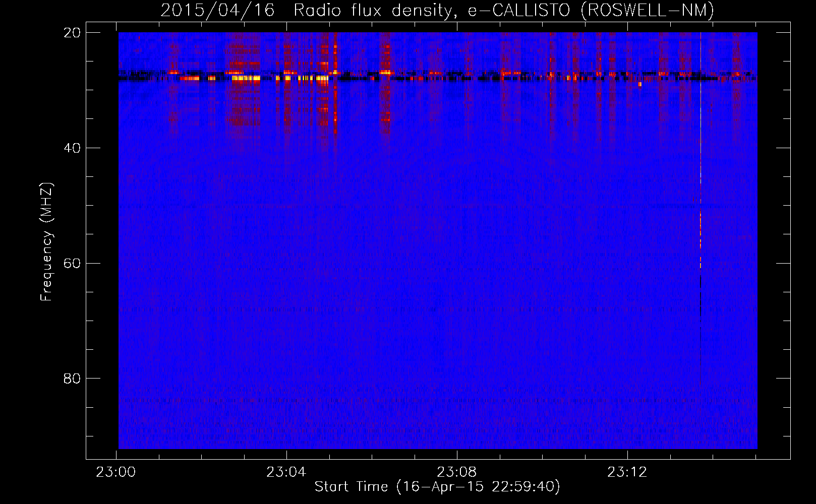
Task: Click the time tick label '23:12'
Action: [627, 472]
